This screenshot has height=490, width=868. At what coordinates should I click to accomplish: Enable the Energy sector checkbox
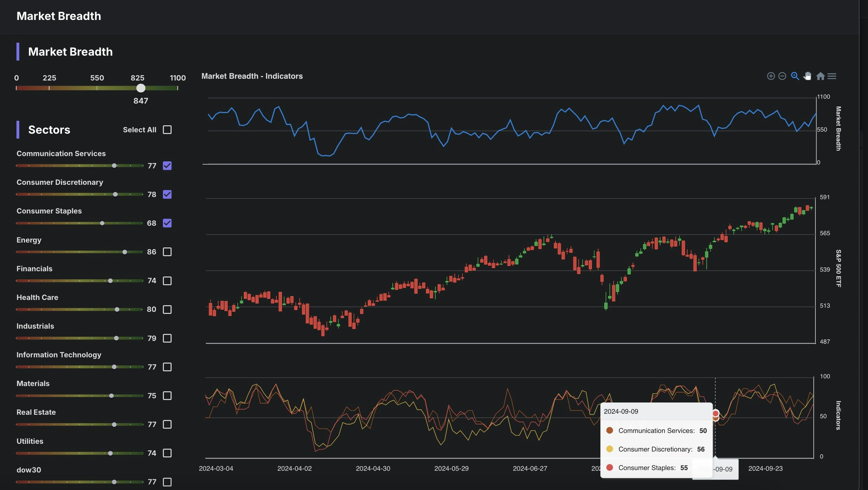click(x=167, y=252)
